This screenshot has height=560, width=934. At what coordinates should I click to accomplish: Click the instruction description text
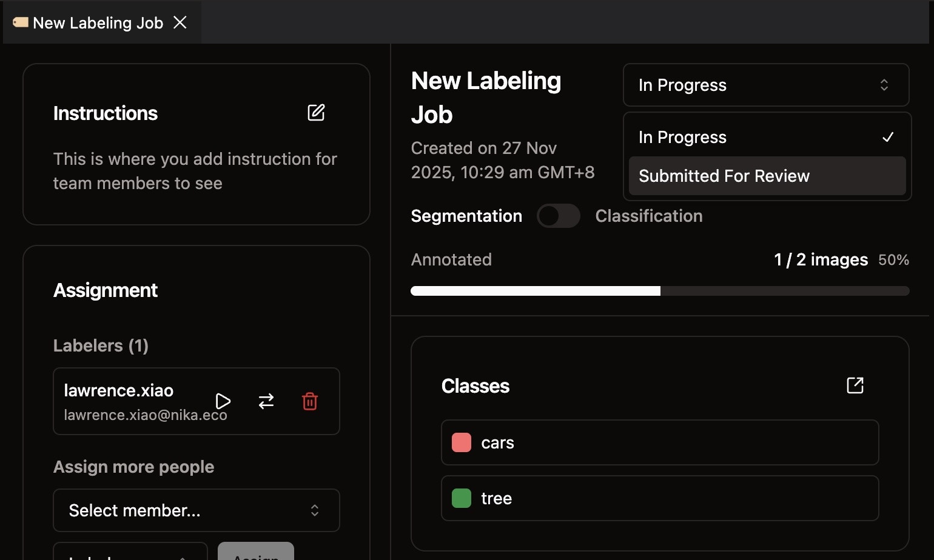195,171
